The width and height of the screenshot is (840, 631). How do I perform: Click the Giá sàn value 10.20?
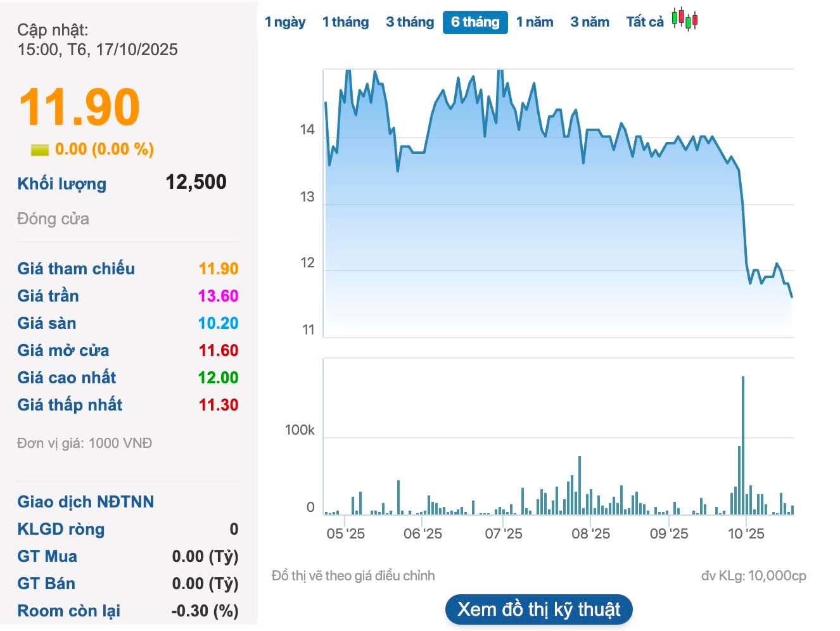[218, 323]
